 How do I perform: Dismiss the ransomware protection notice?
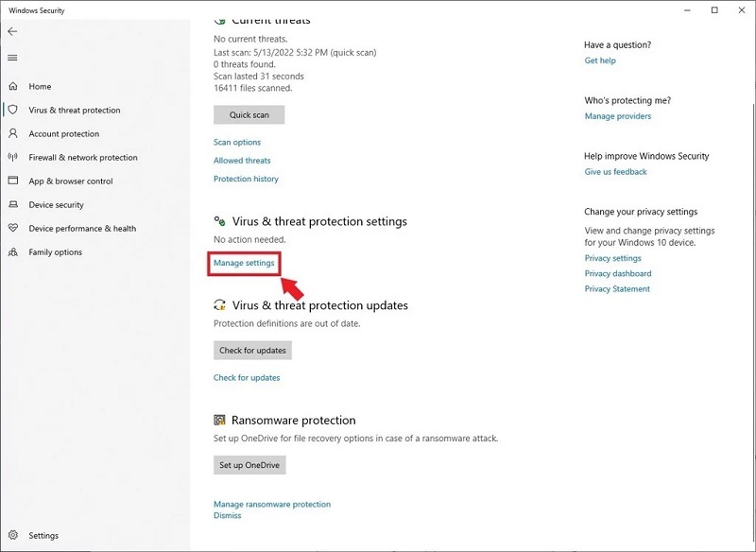click(x=227, y=515)
